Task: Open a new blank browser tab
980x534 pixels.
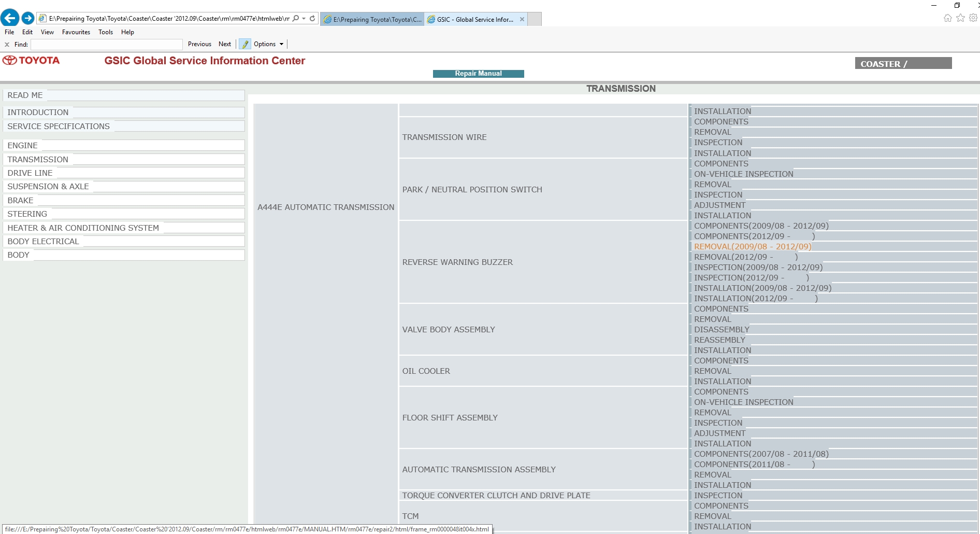Action: pyautogui.click(x=535, y=20)
